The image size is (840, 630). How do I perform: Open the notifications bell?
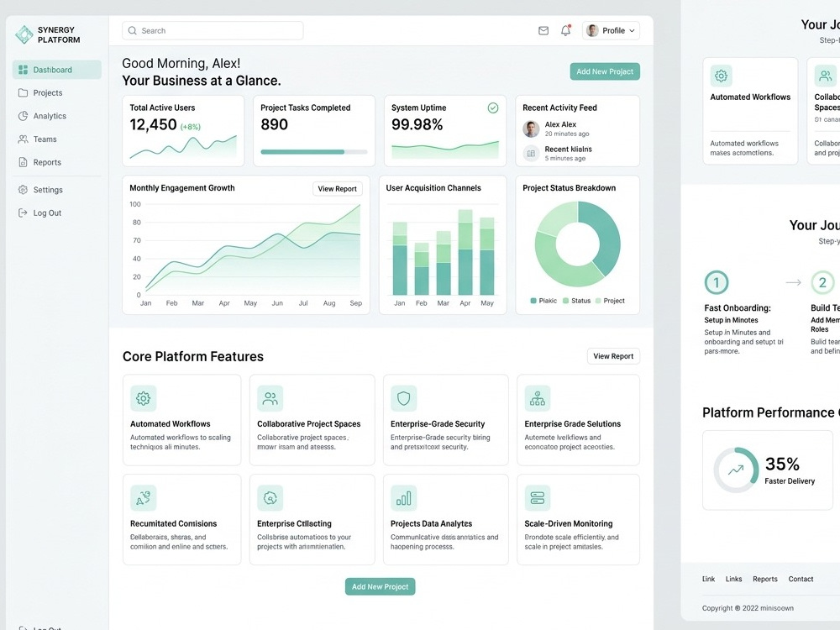click(x=565, y=30)
